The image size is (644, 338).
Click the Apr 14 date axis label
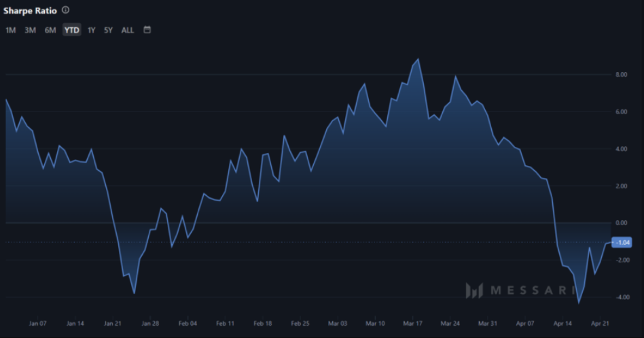562,324
